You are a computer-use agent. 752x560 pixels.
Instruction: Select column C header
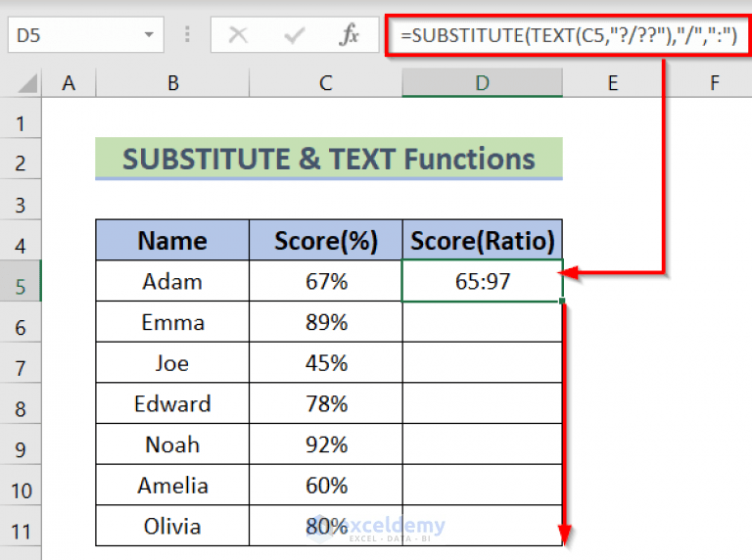[326, 82]
